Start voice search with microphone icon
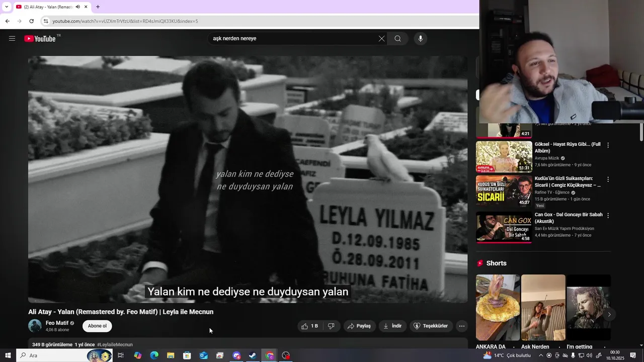 (x=421, y=39)
